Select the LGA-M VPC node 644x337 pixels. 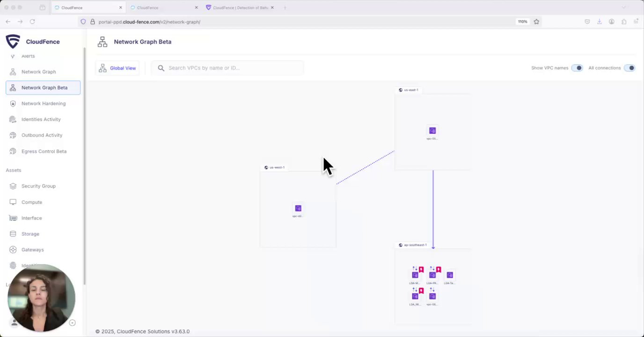415,275
